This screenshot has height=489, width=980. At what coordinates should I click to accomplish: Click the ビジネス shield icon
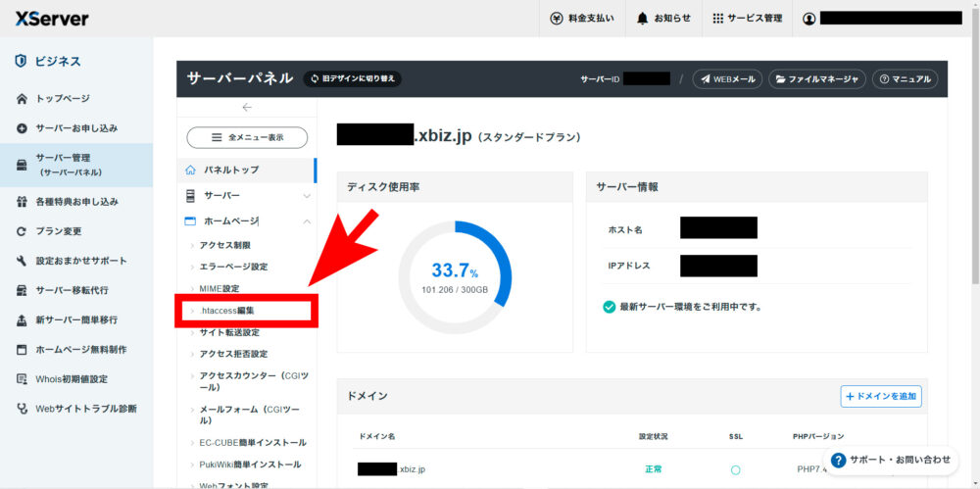(x=22, y=62)
